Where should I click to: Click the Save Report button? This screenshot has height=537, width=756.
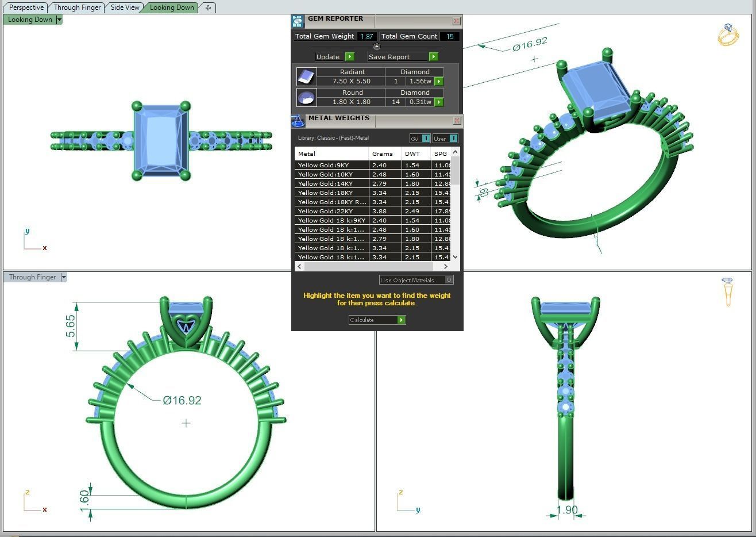(x=398, y=57)
